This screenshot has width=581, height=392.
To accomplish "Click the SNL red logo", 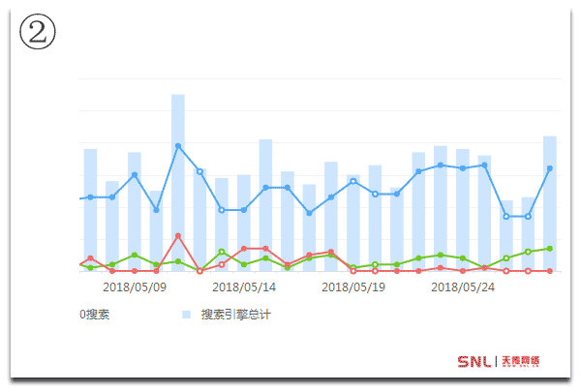I will (474, 362).
